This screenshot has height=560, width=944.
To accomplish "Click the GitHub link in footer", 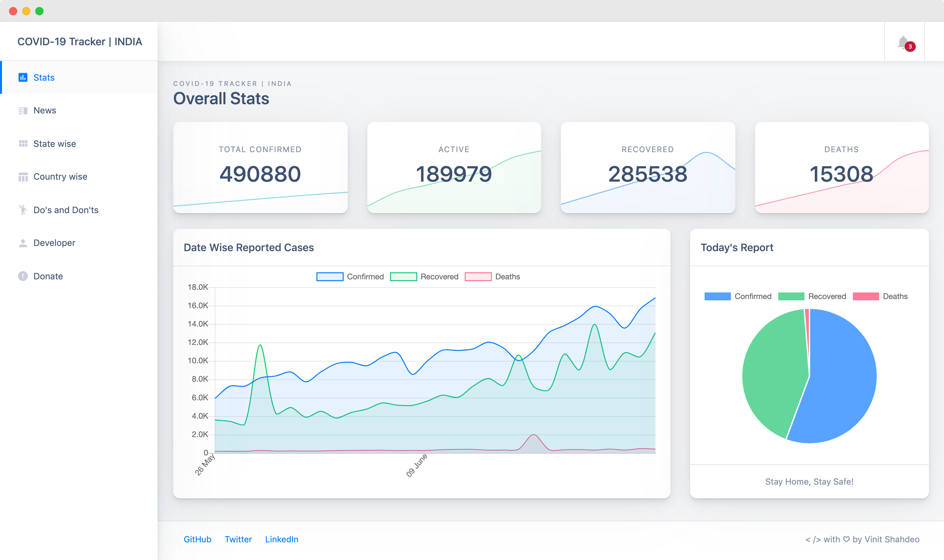I will coord(197,539).
